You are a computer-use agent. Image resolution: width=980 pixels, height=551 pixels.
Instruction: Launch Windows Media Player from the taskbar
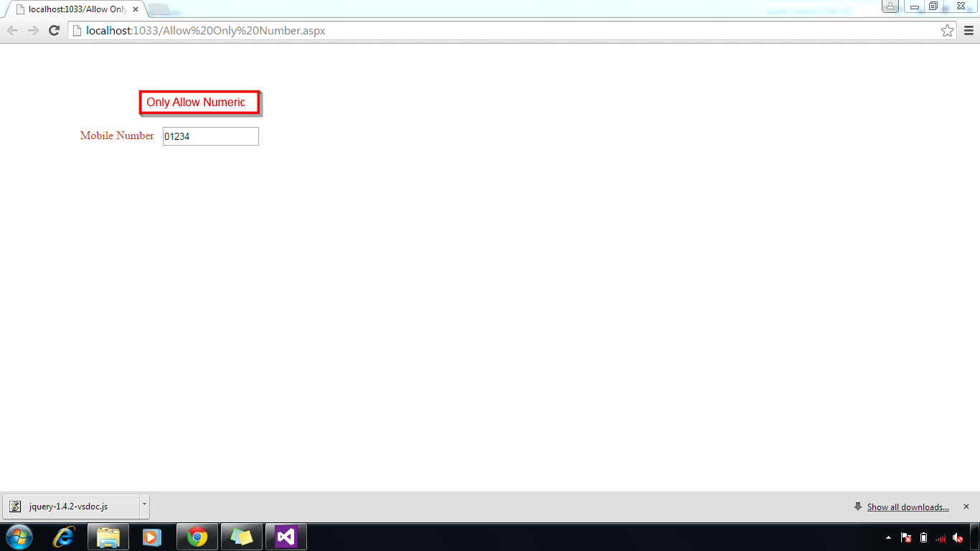click(x=152, y=536)
